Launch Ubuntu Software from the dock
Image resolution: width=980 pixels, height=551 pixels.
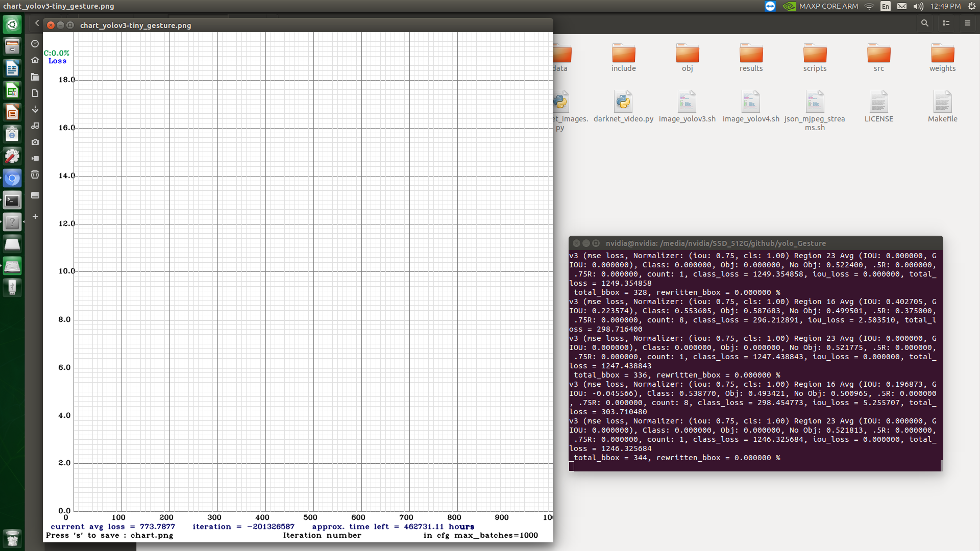[x=12, y=134]
